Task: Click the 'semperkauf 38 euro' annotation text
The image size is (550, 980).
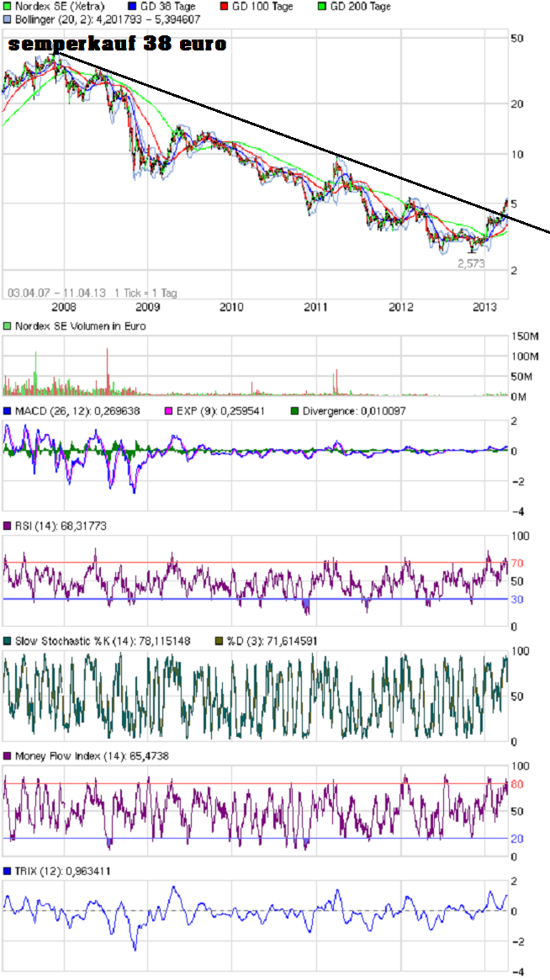Action: (x=118, y=45)
